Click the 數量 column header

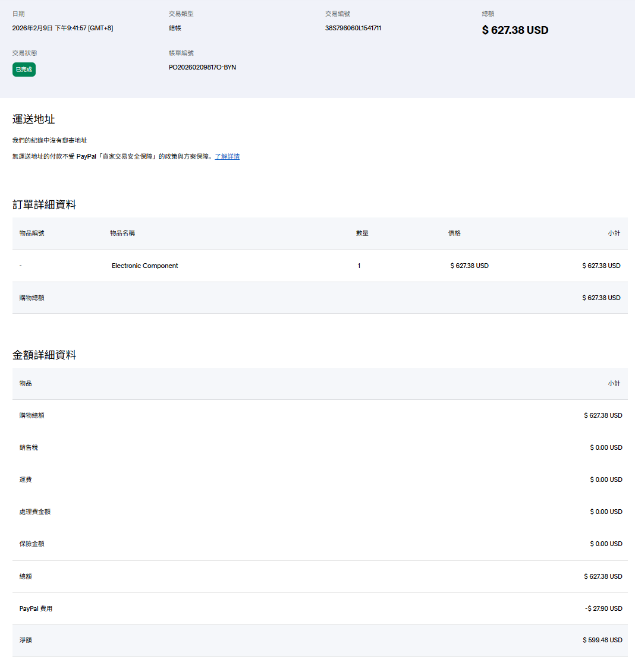(x=362, y=233)
